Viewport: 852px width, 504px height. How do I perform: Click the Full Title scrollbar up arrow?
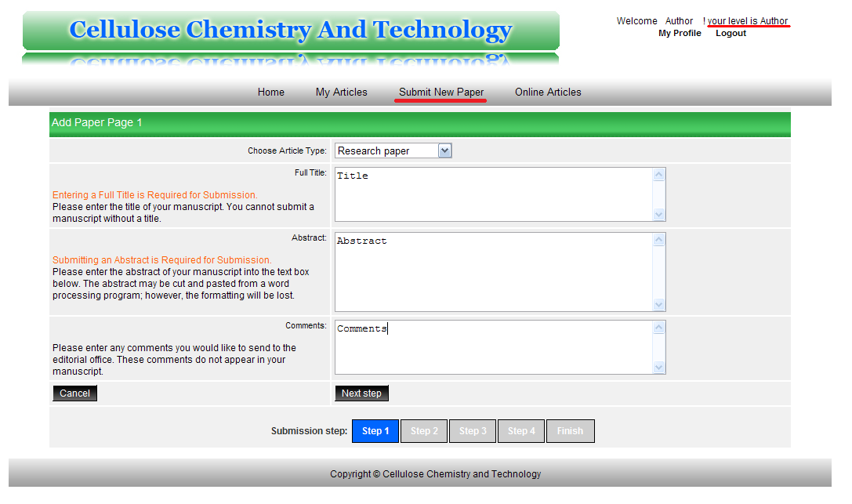pyautogui.click(x=658, y=175)
